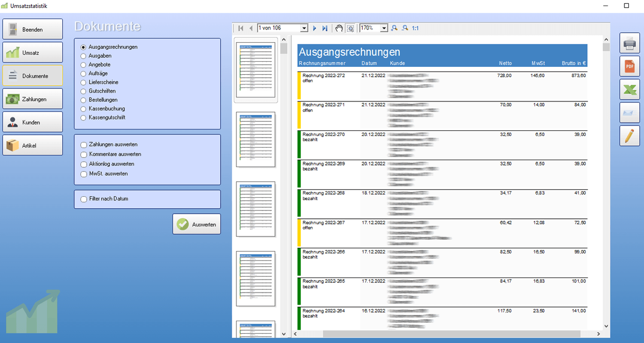
Task: Select the Bestellungen radio button
Action: (83, 100)
